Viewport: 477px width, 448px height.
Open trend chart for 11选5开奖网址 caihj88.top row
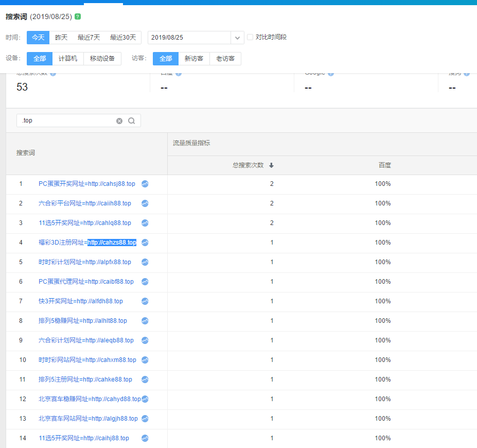145,438
